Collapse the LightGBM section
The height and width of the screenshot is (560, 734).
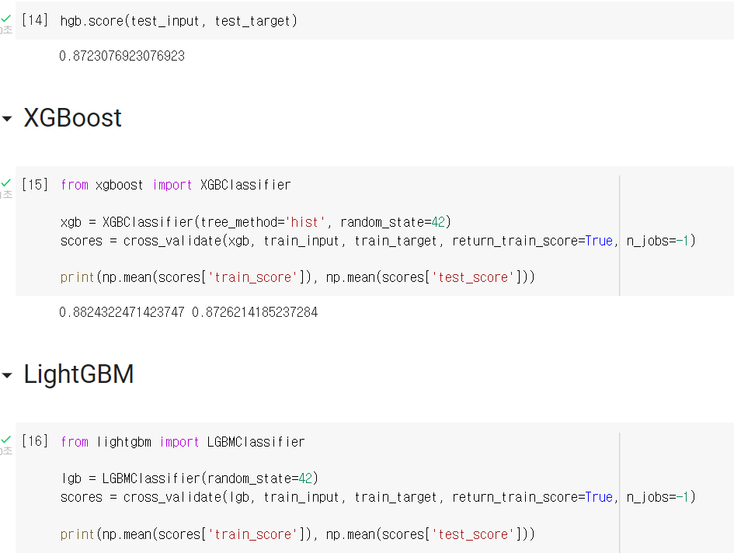[7, 375]
